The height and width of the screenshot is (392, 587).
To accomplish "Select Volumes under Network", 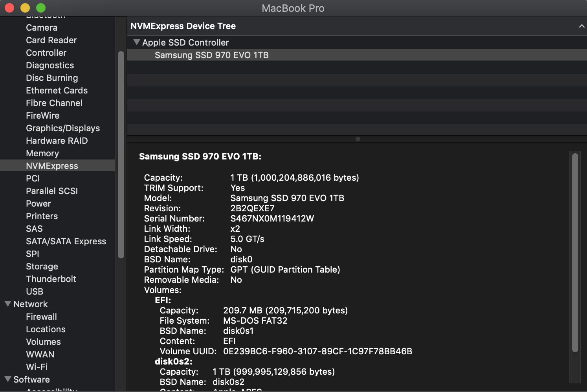I will [43, 342].
